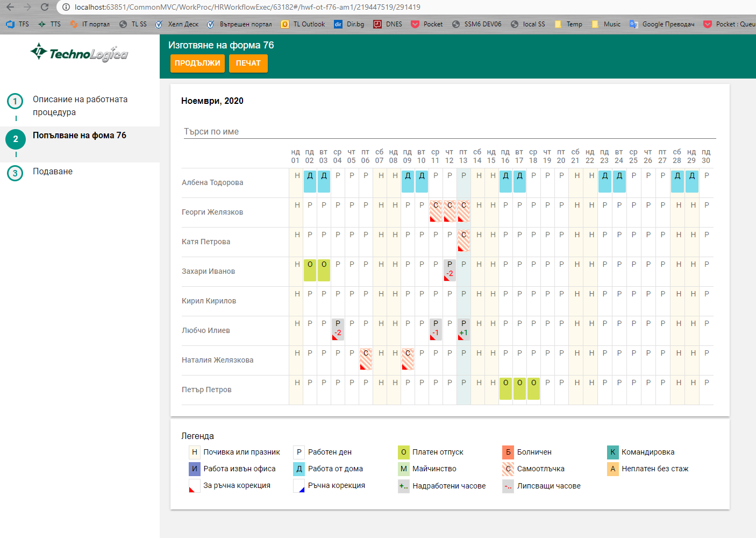The image size is (756, 538).
Task: Focus the Търси по име search field
Action: point(450,131)
